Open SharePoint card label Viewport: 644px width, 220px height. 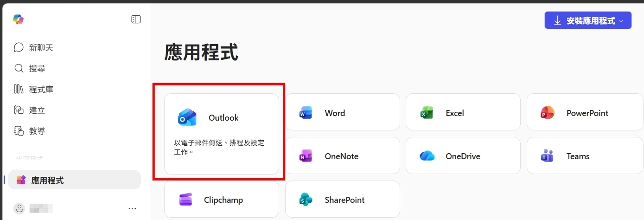coord(344,200)
